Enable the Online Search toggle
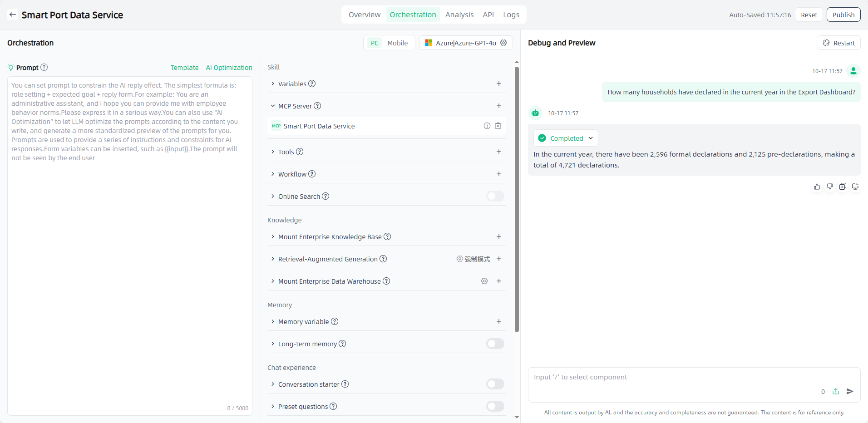868x423 pixels. click(x=495, y=196)
